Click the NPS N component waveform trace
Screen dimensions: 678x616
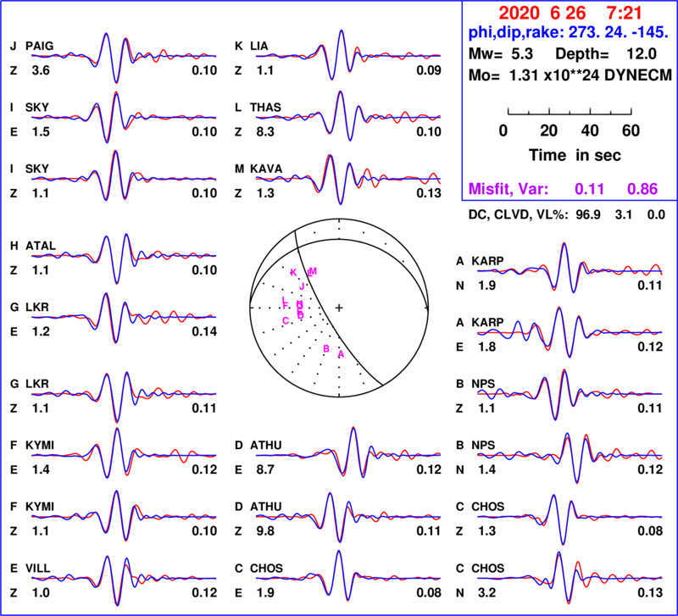pos(570,457)
